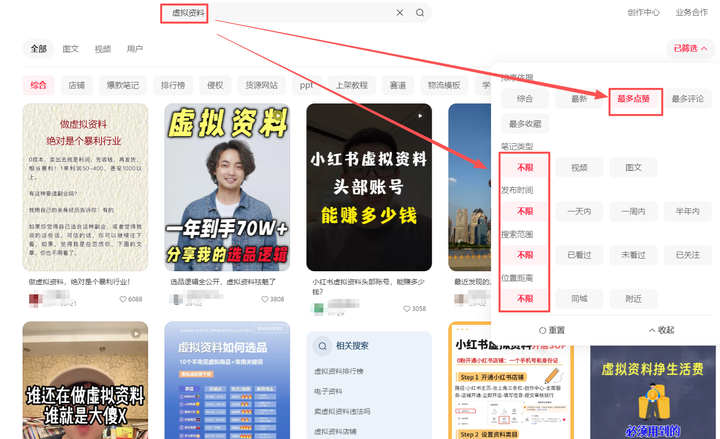The image size is (720, 439).
Task: Pick 一天内 publish time filter
Action: click(x=579, y=211)
